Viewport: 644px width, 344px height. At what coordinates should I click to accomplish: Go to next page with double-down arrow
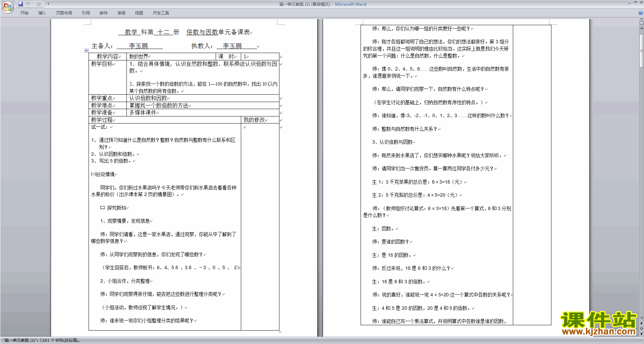click(642, 334)
